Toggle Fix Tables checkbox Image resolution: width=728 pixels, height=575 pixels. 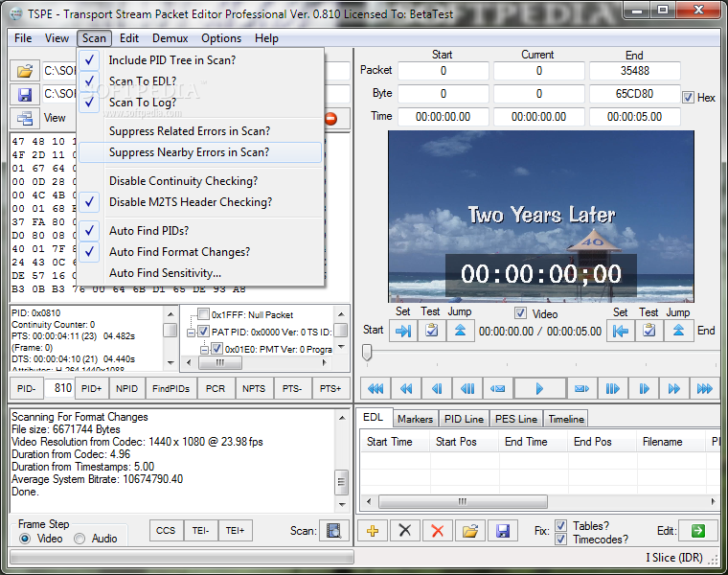[561, 526]
